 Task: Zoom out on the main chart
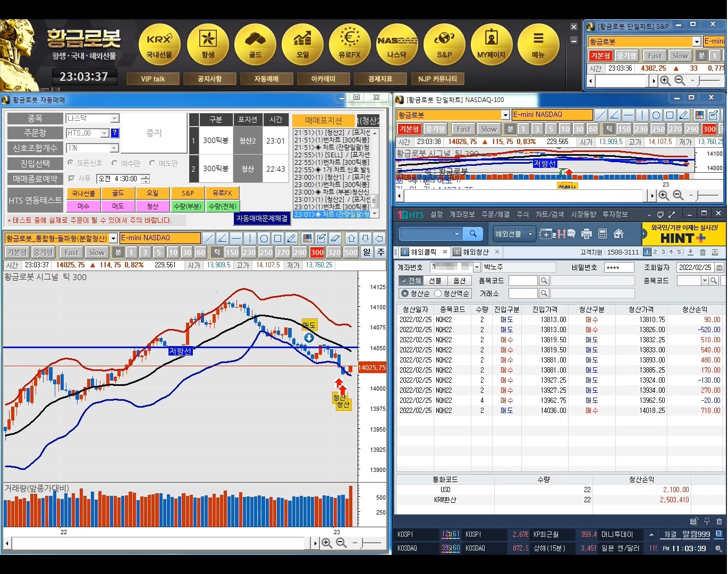[x=342, y=543]
